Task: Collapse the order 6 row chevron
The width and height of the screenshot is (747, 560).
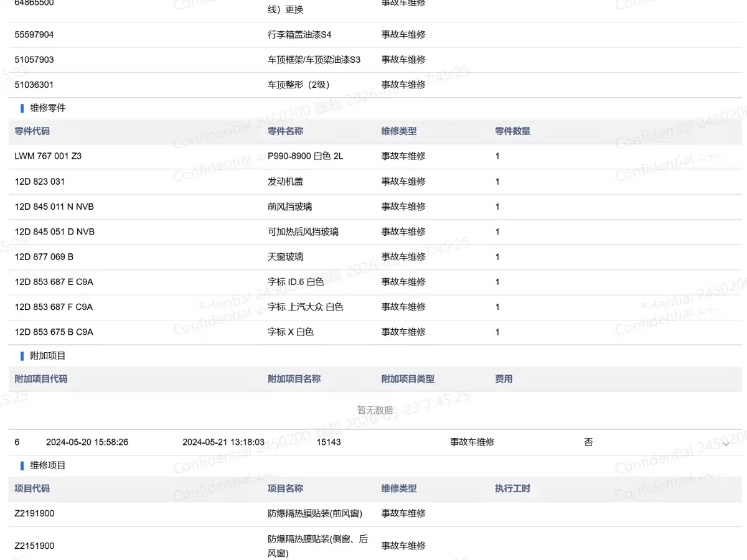Action: click(726, 443)
